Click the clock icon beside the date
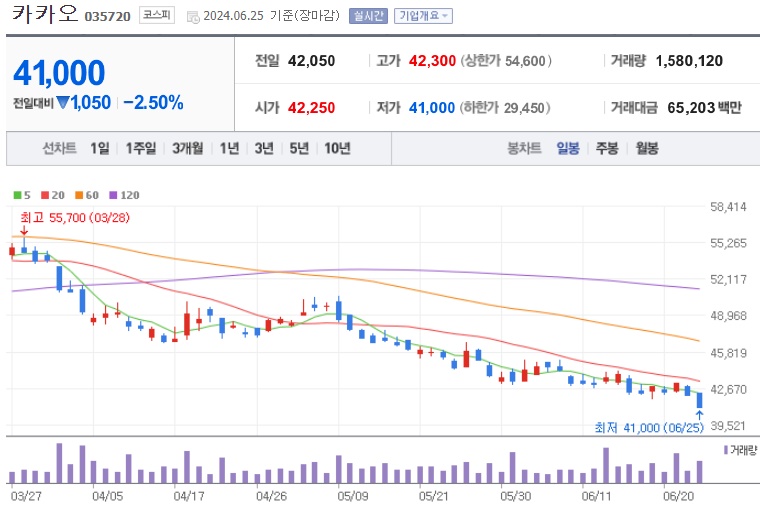 pos(193,17)
